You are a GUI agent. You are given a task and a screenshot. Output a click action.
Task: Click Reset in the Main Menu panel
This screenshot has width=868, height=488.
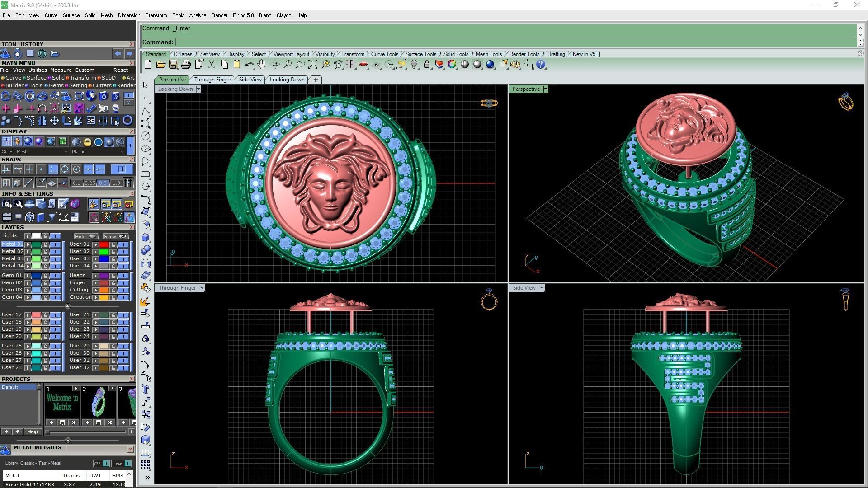click(120, 70)
